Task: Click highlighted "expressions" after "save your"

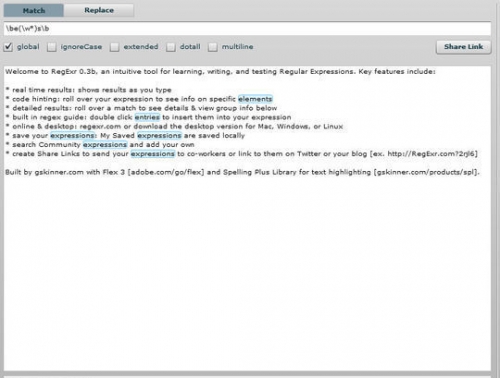Action: (72, 136)
